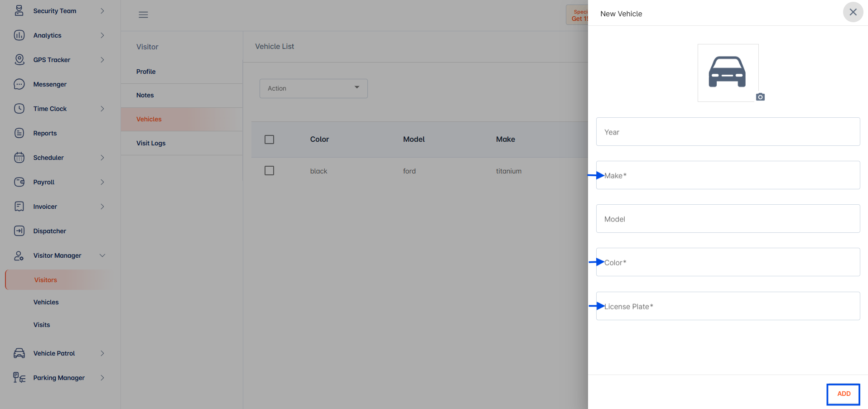868x409 pixels.
Task: Click the GPS Tracker pin icon
Action: [x=19, y=60]
